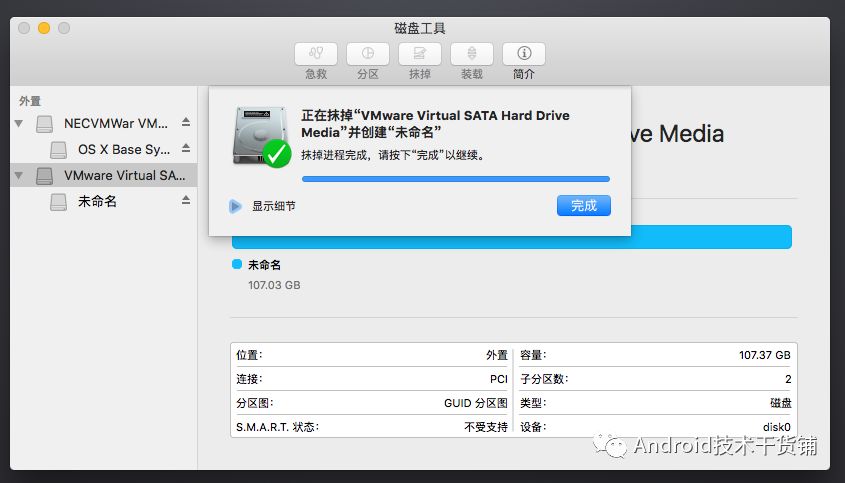
Task: Open the Partition (分区) tool
Action: click(x=368, y=54)
